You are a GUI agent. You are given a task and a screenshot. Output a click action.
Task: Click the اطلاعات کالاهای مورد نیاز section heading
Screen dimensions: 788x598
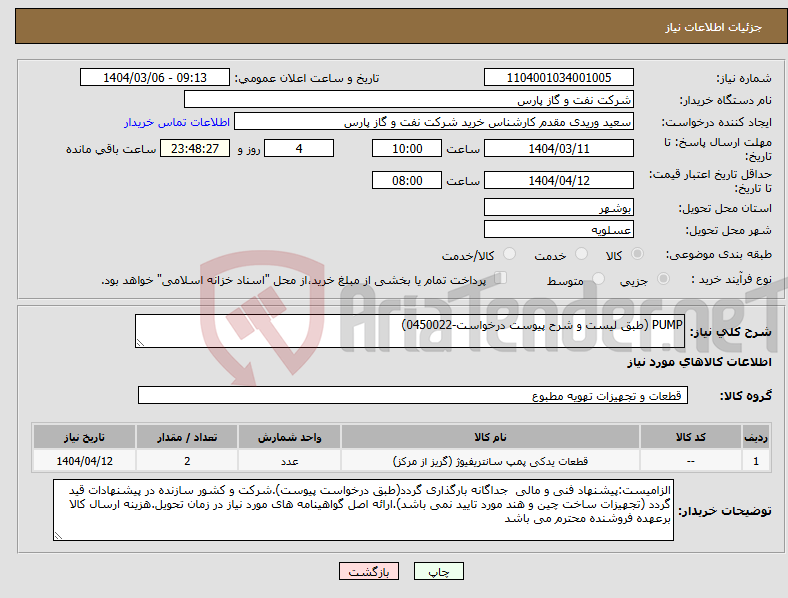[x=699, y=362]
